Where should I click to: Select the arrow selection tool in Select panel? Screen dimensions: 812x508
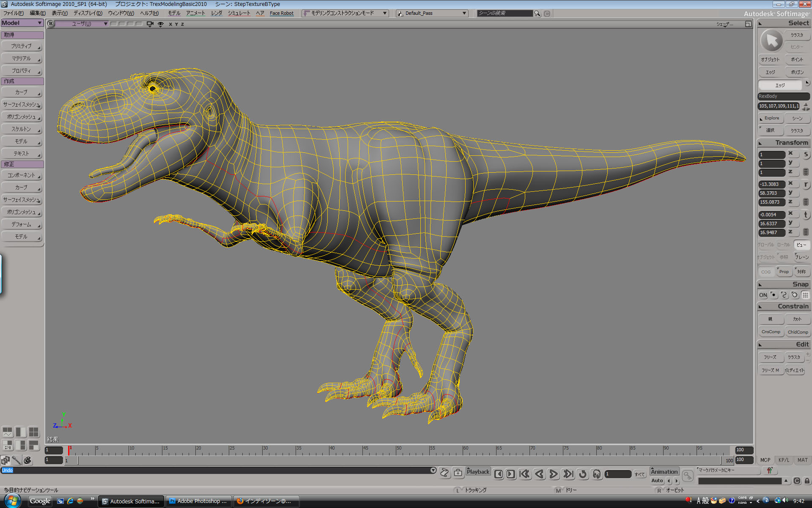coord(771,41)
